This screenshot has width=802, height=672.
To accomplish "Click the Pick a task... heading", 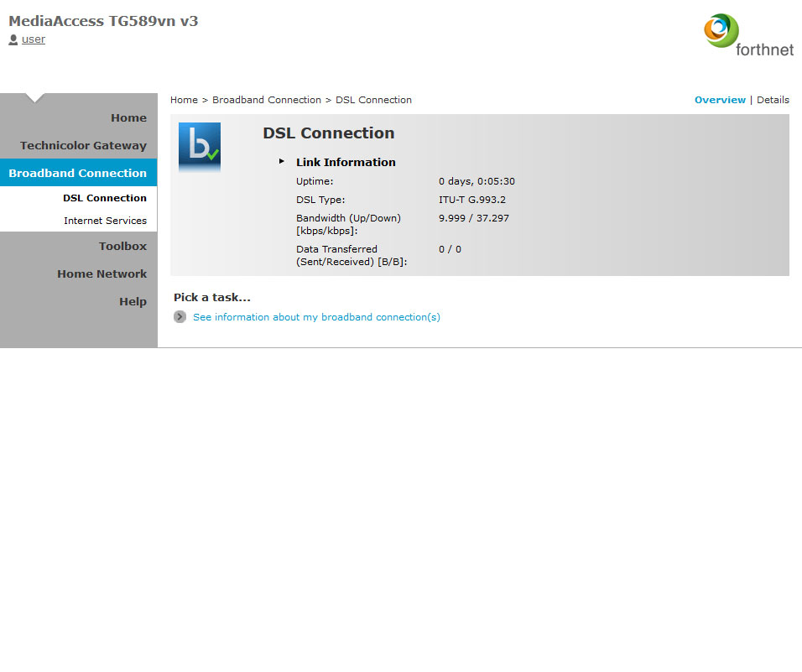I will point(212,297).
